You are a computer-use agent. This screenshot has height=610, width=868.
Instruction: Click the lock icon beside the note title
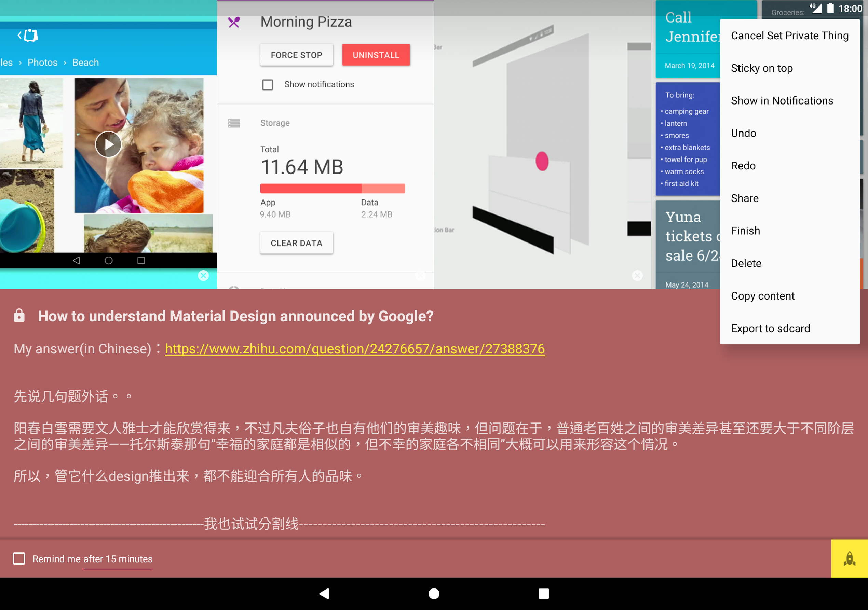pyautogui.click(x=19, y=316)
